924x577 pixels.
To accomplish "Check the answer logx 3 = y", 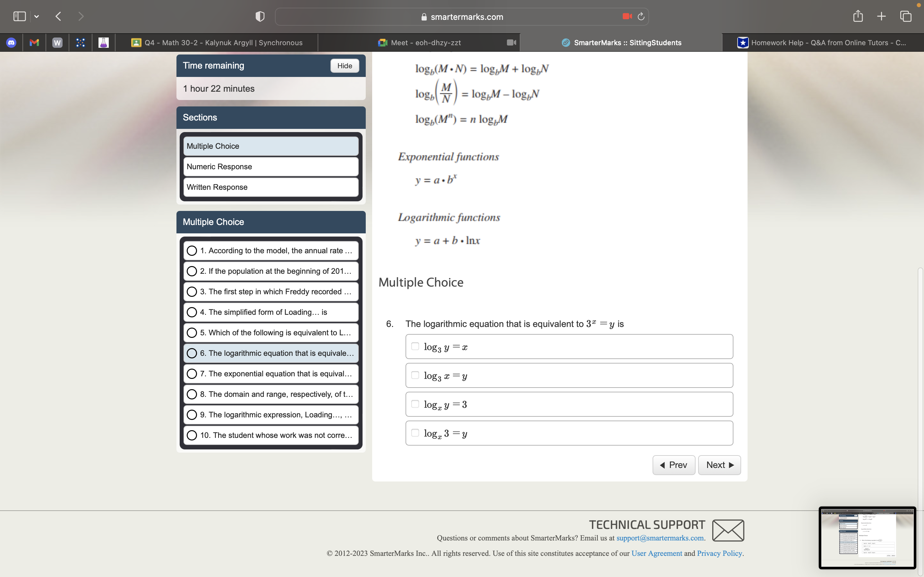I will (415, 432).
